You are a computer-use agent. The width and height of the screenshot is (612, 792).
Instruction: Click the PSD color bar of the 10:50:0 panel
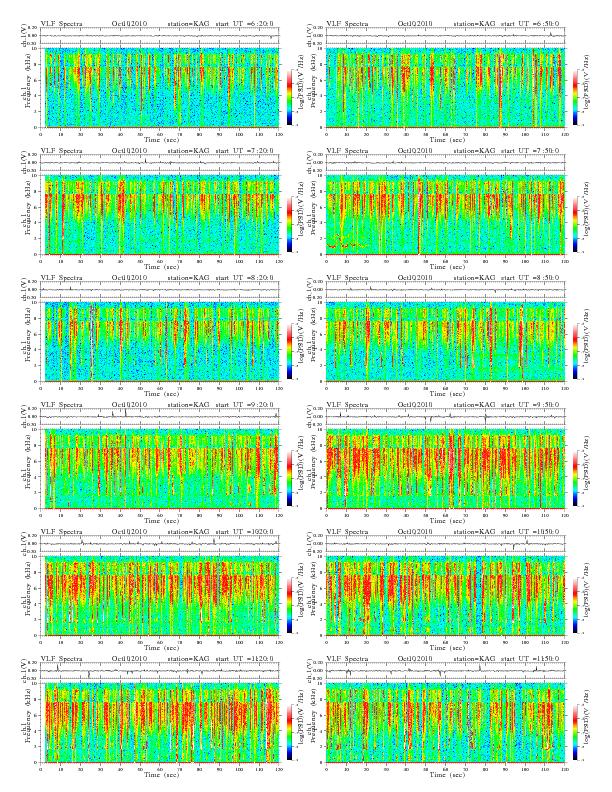click(575, 605)
